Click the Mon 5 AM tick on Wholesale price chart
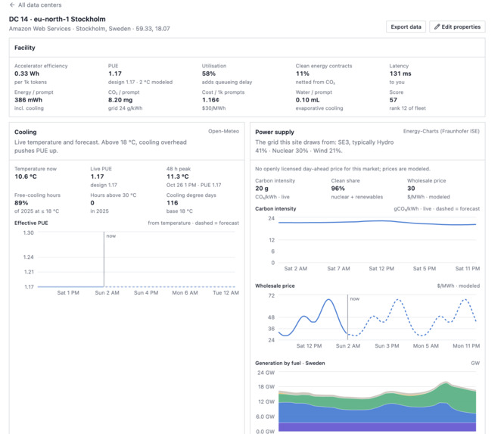504x434 pixels. coord(426,346)
